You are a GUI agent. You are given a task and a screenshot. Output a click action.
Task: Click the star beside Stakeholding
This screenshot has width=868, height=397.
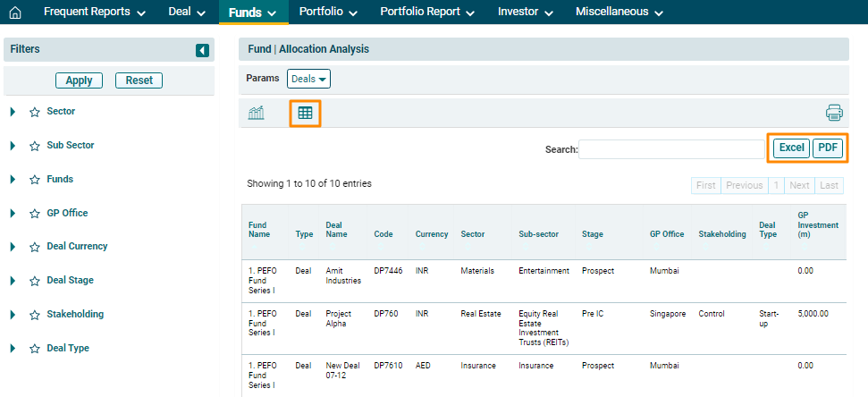[35, 315]
